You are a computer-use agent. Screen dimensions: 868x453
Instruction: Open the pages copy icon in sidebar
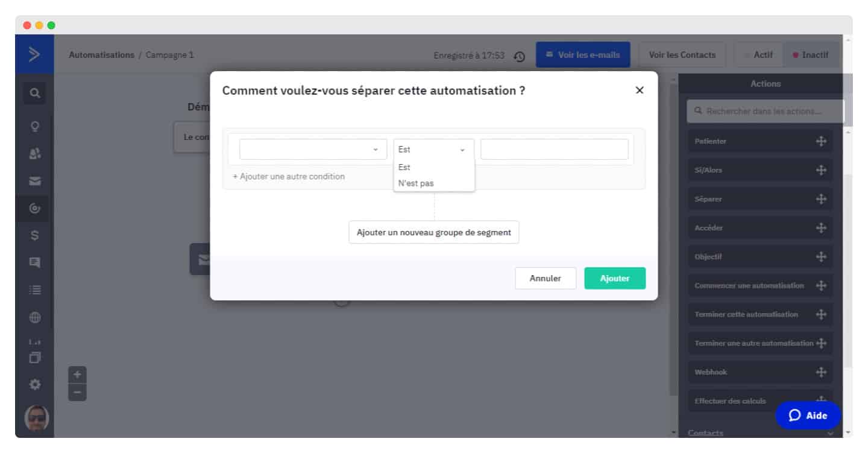[x=35, y=357]
